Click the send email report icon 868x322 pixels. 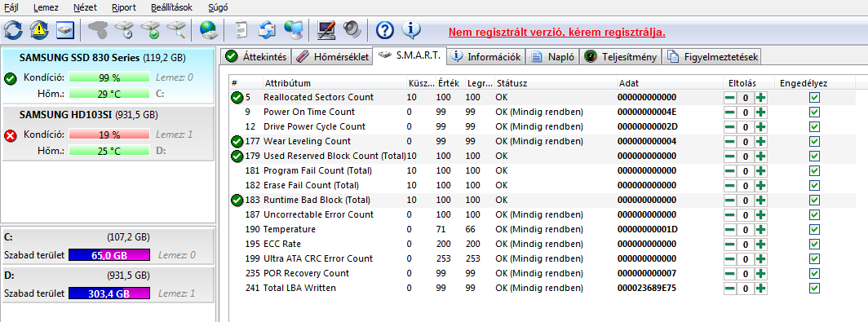[x=268, y=29]
